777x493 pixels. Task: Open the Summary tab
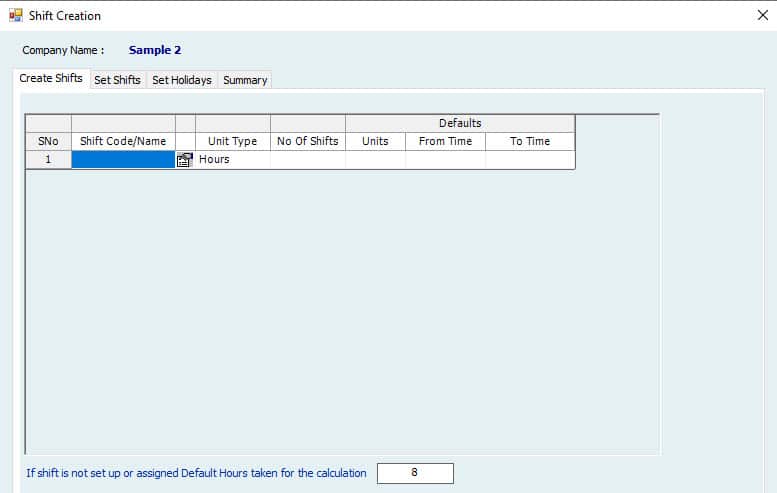click(x=245, y=80)
